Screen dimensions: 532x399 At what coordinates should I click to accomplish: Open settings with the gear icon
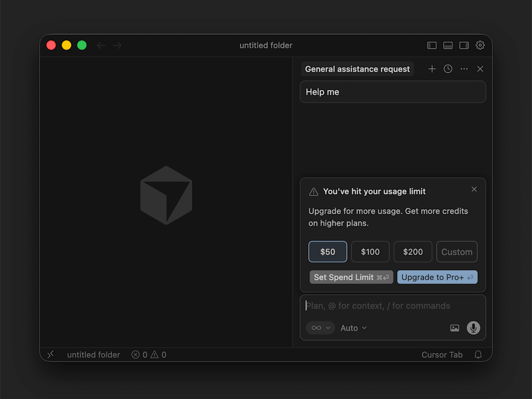click(x=480, y=45)
